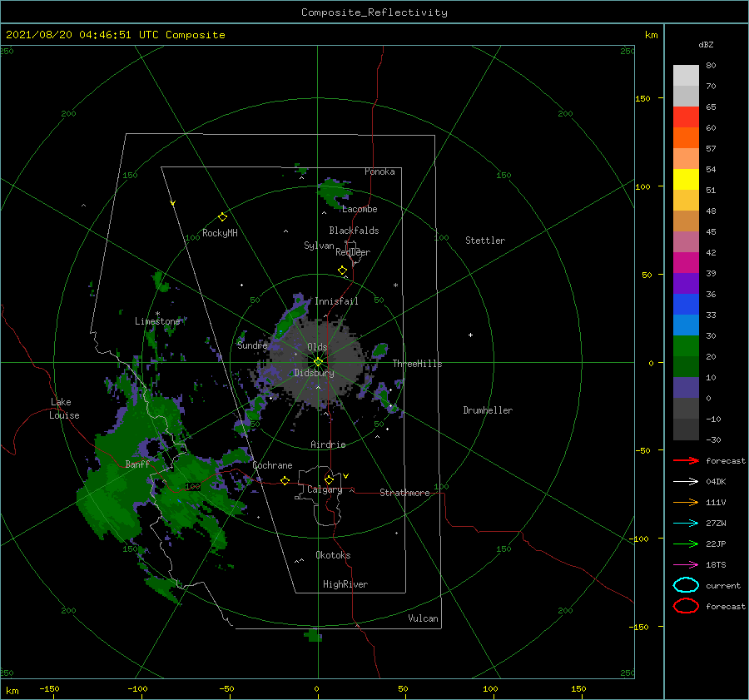Select the cyan 27ZW arrow icon
The height and width of the screenshot is (700, 749).
pyautogui.click(x=686, y=524)
